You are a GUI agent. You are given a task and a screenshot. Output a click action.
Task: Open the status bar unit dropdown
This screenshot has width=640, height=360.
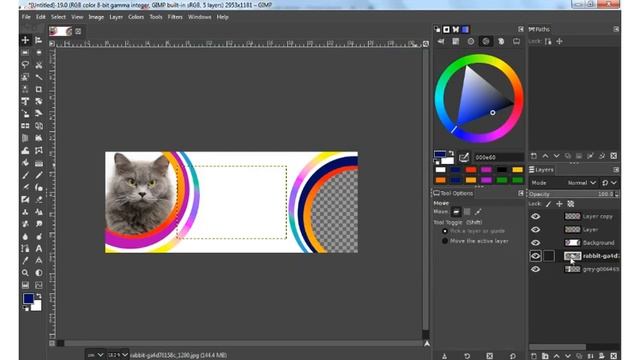coord(96,355)
